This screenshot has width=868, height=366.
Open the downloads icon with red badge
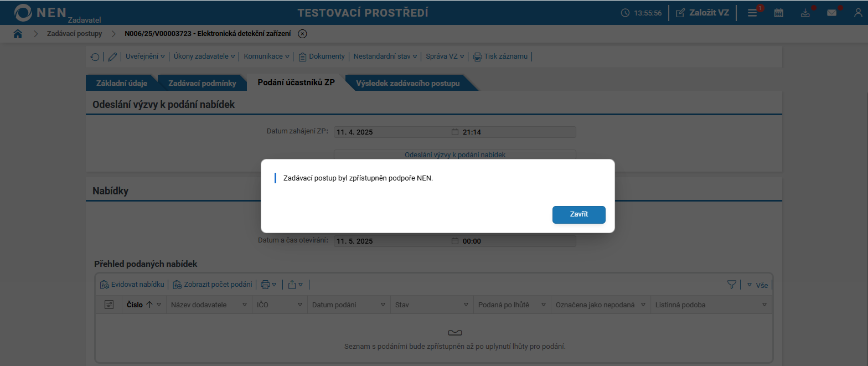pos(805,12)
